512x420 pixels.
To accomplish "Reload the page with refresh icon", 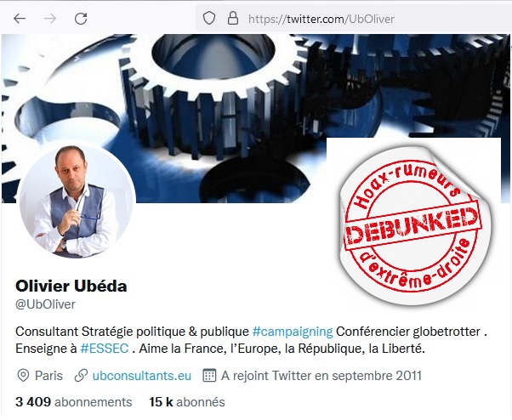I will click(81, 19).
